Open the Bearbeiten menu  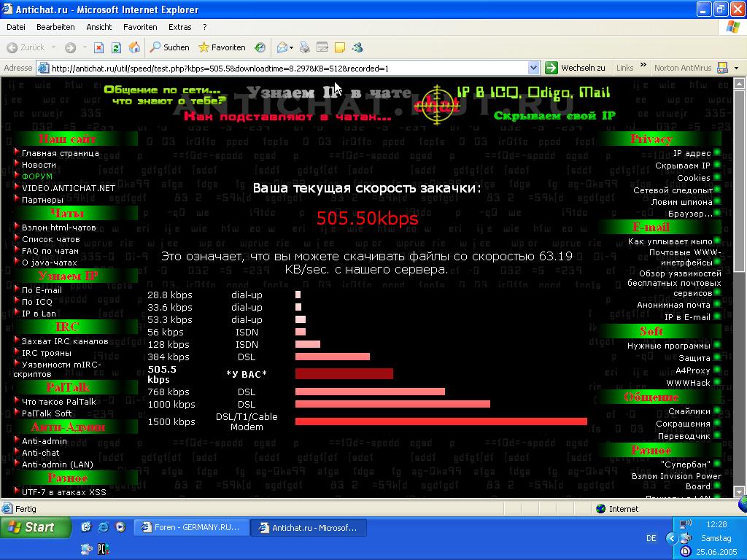pyautogui.click(x=55, y=27)
